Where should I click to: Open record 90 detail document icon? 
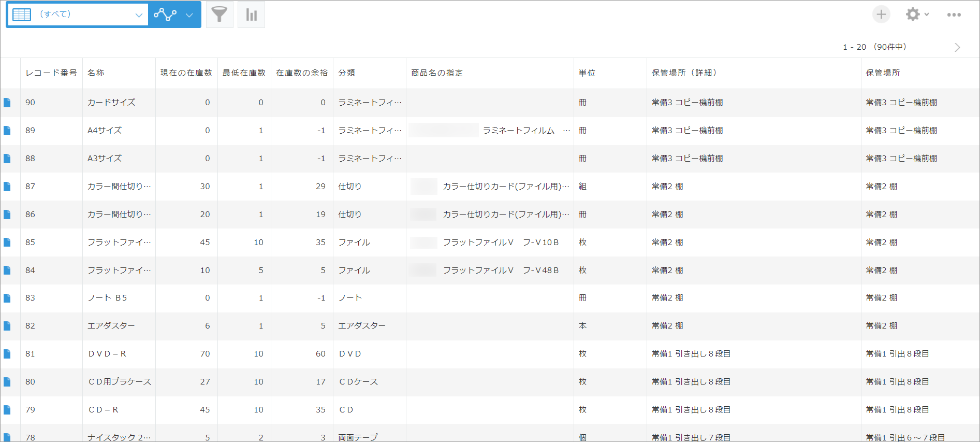pos(7,103)
